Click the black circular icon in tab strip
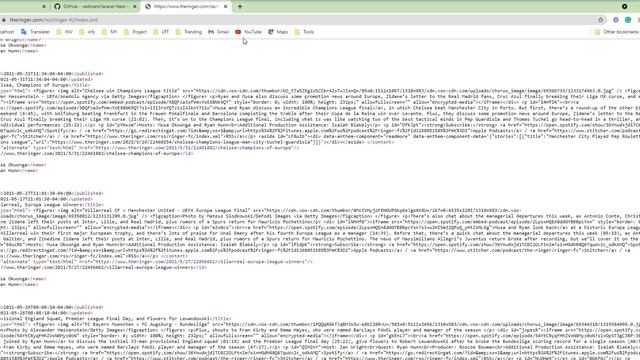This screenshot has height=360, width=640. [624, 7]
